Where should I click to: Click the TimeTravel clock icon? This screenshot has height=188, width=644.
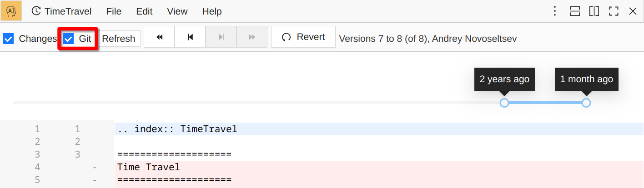pyautogui.click(x=36, y=11)
